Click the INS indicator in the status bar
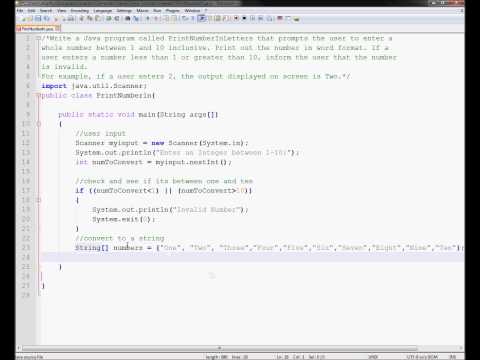The width and height of the screenshot is (480, 360). point(453,357)
